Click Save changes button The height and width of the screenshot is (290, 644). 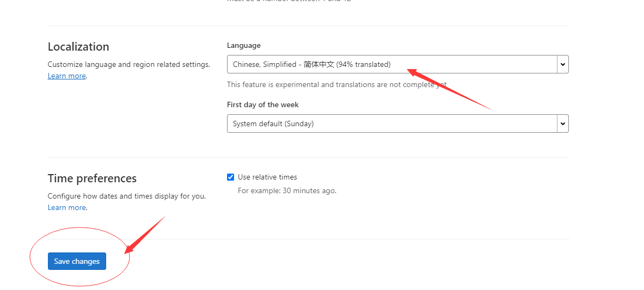[77, 261]
